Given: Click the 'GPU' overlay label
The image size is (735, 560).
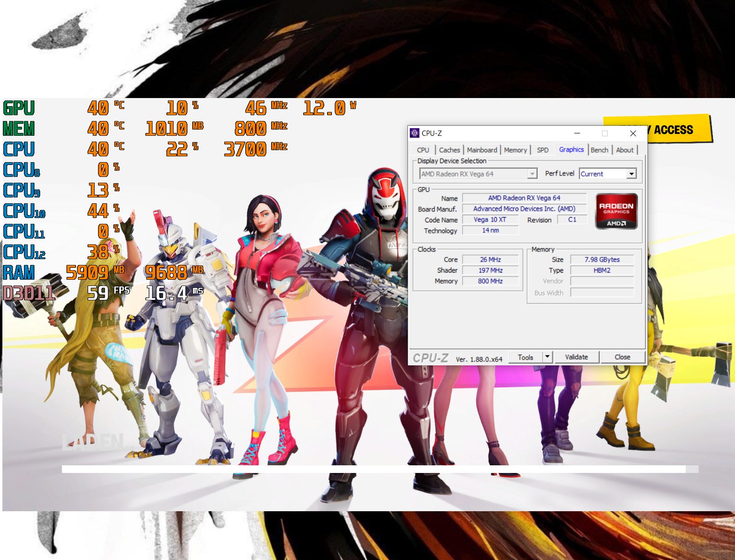Looking at the screenshot, I should [19, 108].
